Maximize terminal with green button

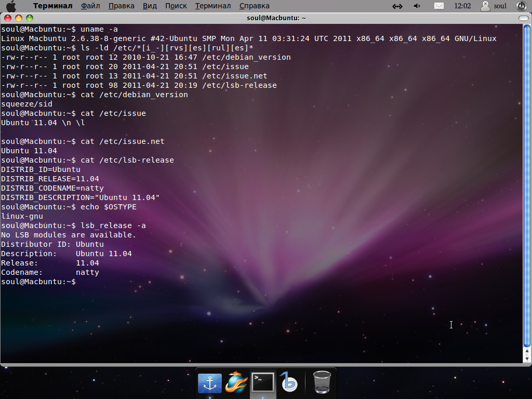(30, 18)
